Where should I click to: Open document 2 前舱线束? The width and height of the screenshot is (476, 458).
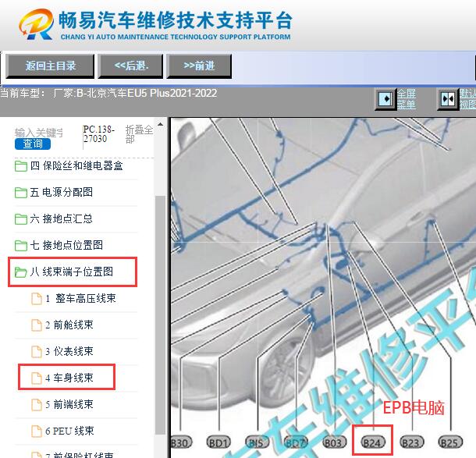[69, 325]
